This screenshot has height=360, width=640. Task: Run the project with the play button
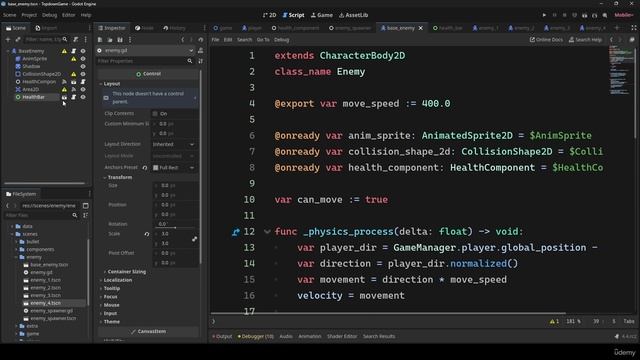coord(544,15)
